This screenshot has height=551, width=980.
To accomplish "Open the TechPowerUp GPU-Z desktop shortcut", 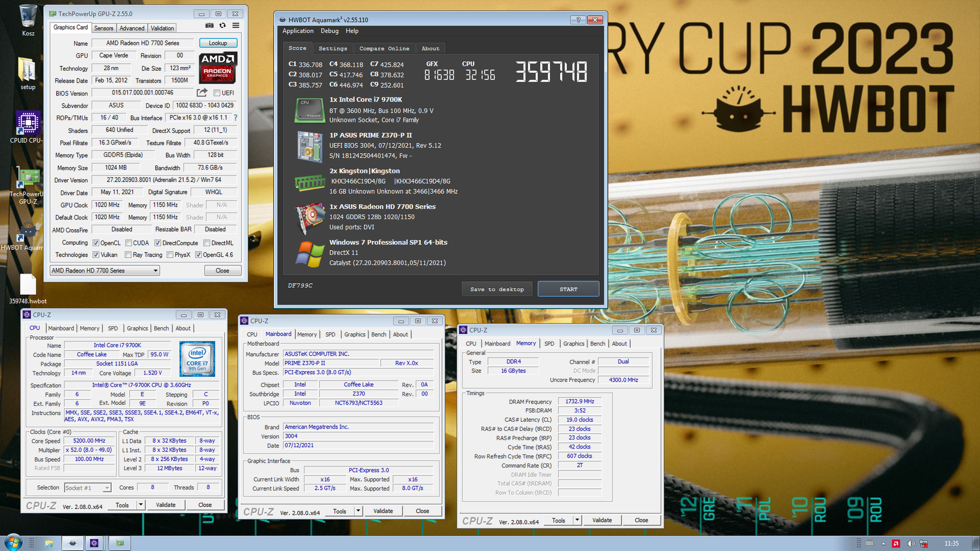I will click(28, 186).
